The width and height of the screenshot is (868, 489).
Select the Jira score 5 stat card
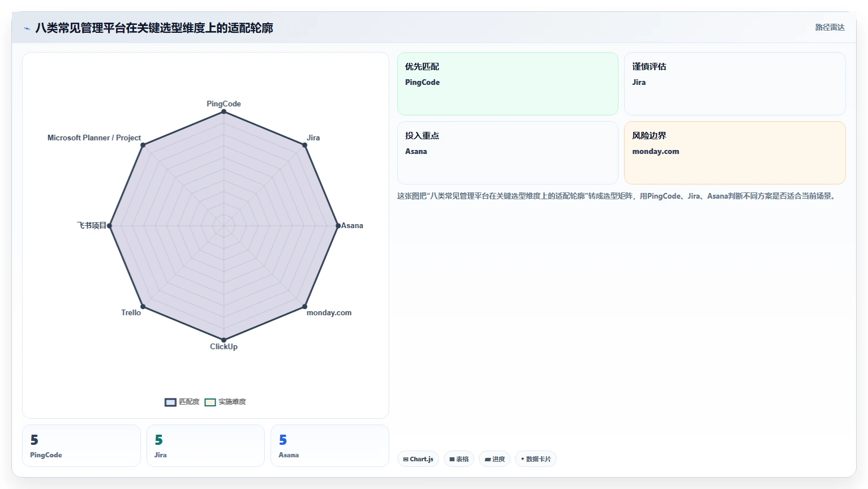coord(205,446)
